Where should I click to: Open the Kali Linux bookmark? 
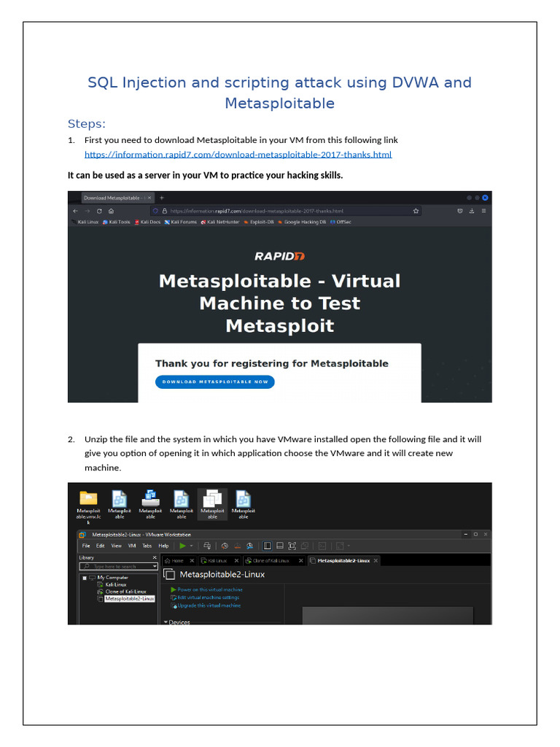(86, 222)
